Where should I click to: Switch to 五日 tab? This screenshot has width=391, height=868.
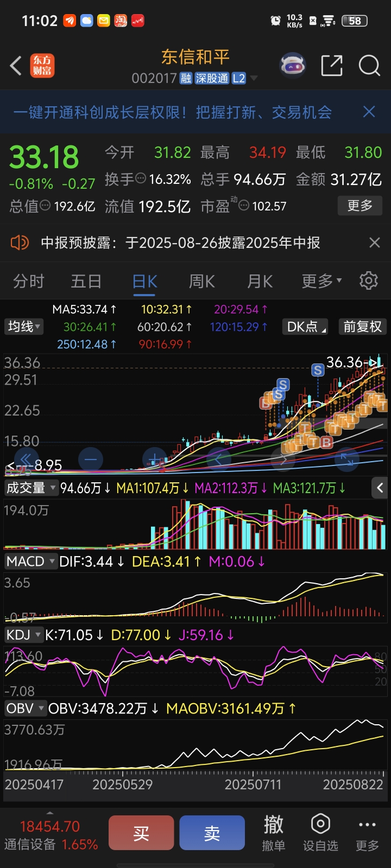pos(86,281)
